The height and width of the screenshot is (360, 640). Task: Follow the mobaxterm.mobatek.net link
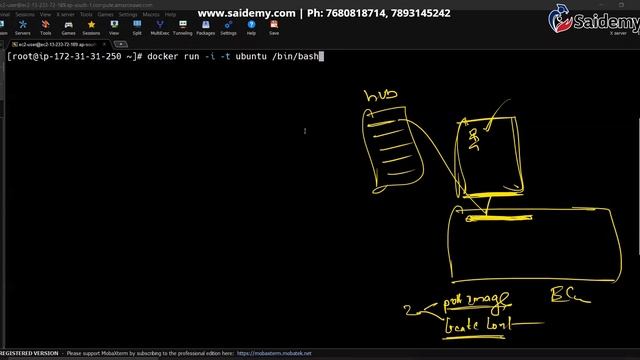tap(274, 353)
